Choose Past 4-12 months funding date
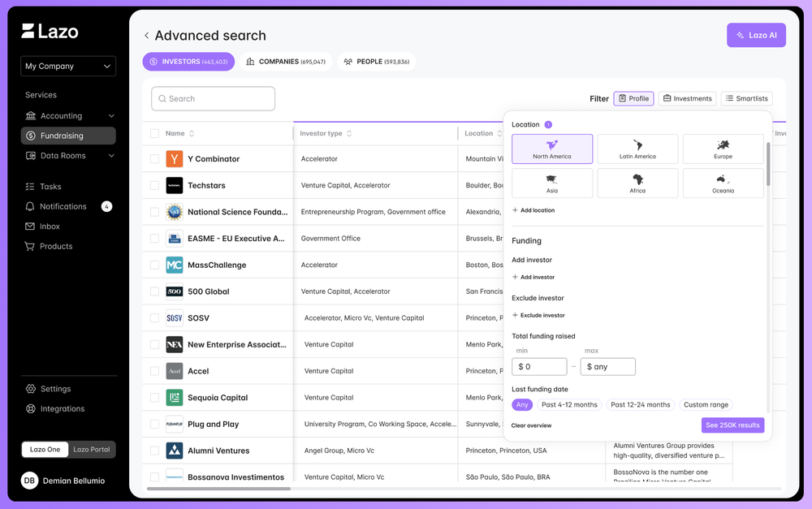The height and width of the screenshot is (509, 812). tap(570, 405)
